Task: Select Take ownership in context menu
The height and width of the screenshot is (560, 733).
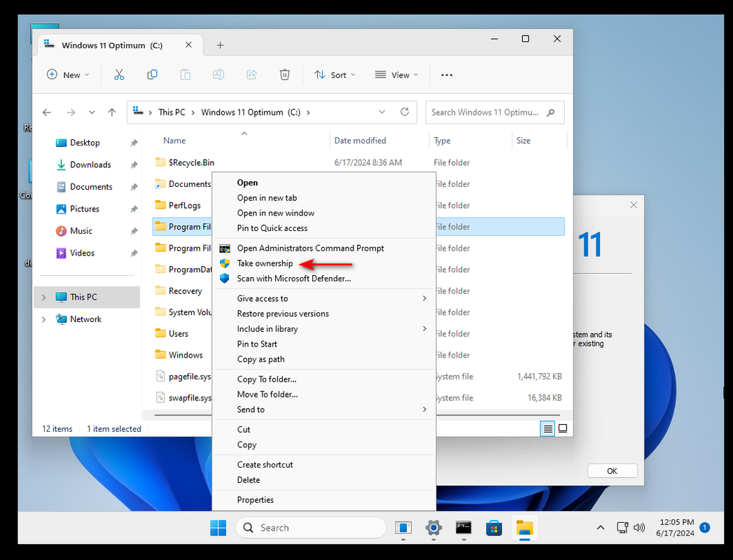Action: (x=265, y=263)
